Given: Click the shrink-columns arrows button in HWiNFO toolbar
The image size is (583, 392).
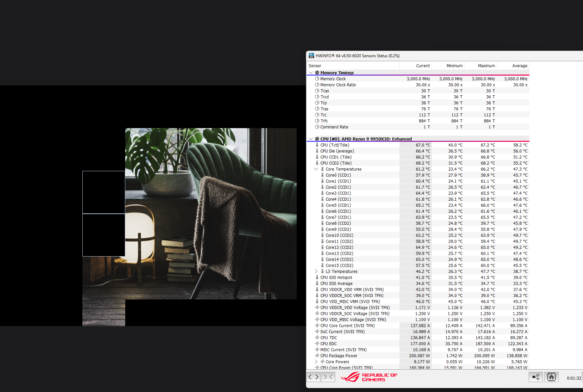Looking at the screenshot, I should coord(328,377).
